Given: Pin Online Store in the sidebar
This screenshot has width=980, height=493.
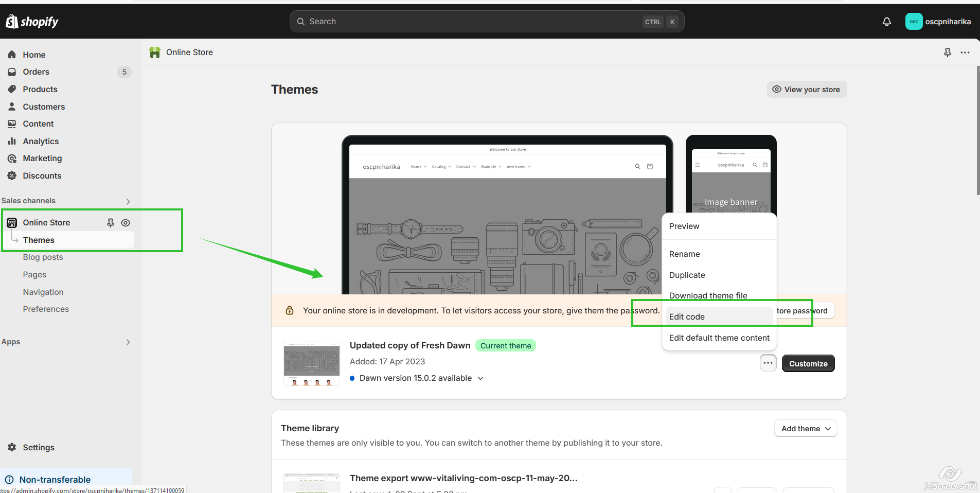Looking at the screenshot, I should (110, 223).
